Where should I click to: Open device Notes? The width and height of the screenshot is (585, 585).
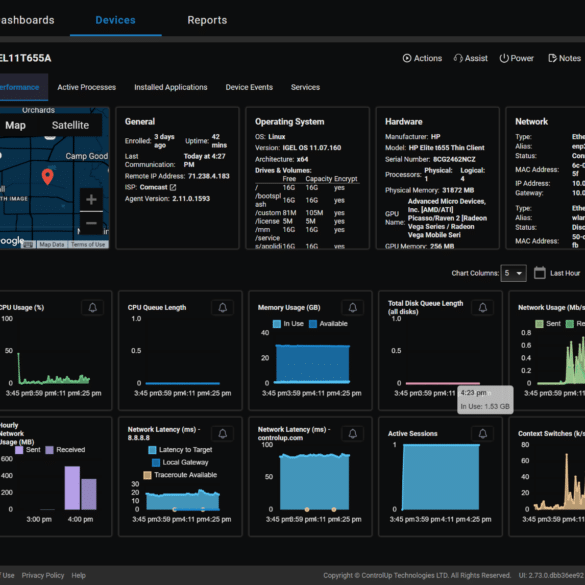[x=564, y=58]
